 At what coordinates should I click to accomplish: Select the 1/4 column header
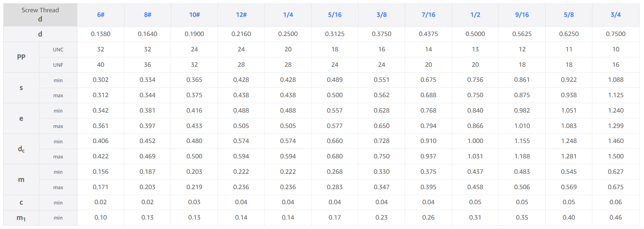pyautogui.click(x=288, y=15)
